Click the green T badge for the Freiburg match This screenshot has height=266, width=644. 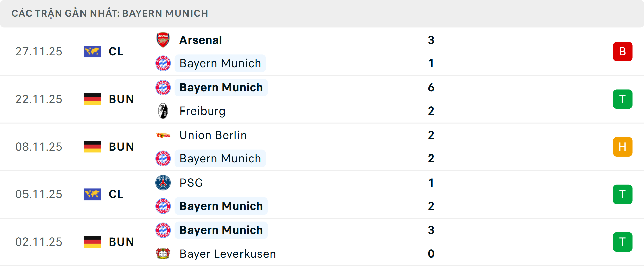(x=623, y=99)
